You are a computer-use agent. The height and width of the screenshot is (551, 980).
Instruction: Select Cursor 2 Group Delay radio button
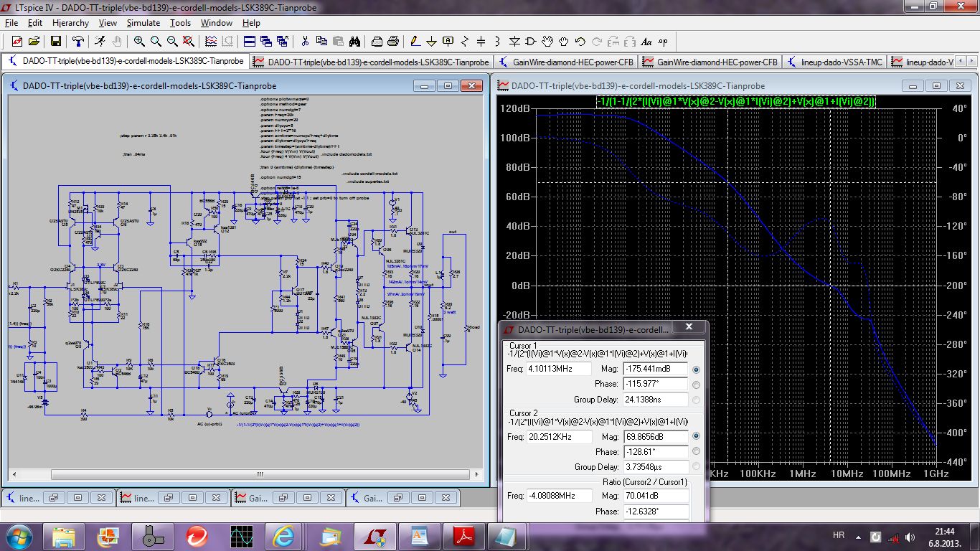696,467
